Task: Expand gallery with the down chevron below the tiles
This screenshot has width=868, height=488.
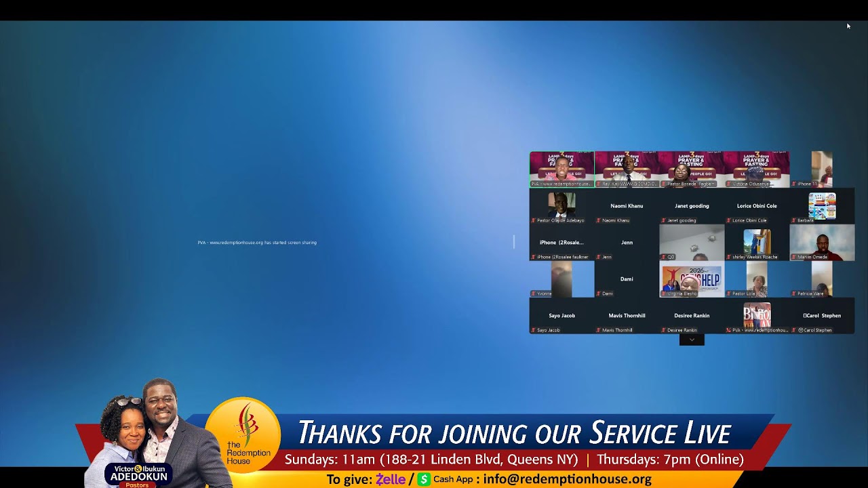Action: 692,340
